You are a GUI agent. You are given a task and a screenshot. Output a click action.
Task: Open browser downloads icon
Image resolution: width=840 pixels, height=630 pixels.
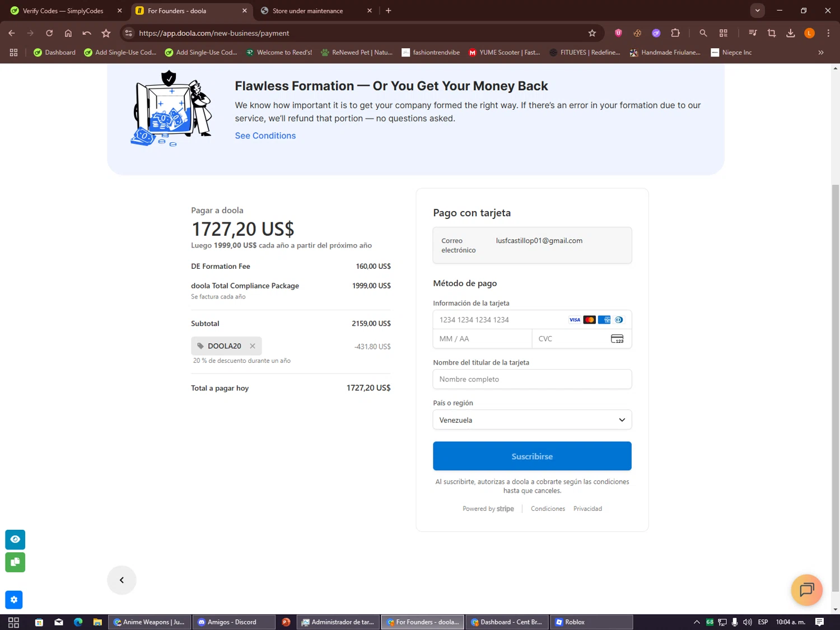click(x=791, y=33)
